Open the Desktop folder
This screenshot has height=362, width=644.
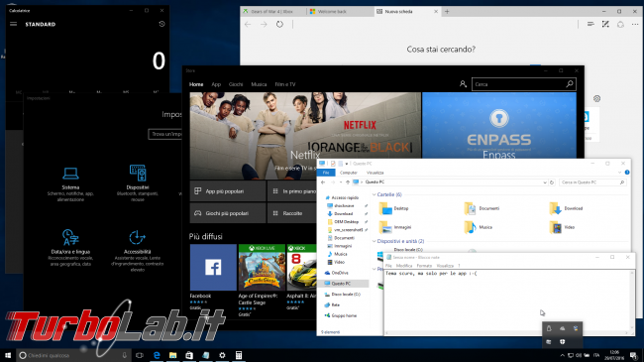click(393, 208)
